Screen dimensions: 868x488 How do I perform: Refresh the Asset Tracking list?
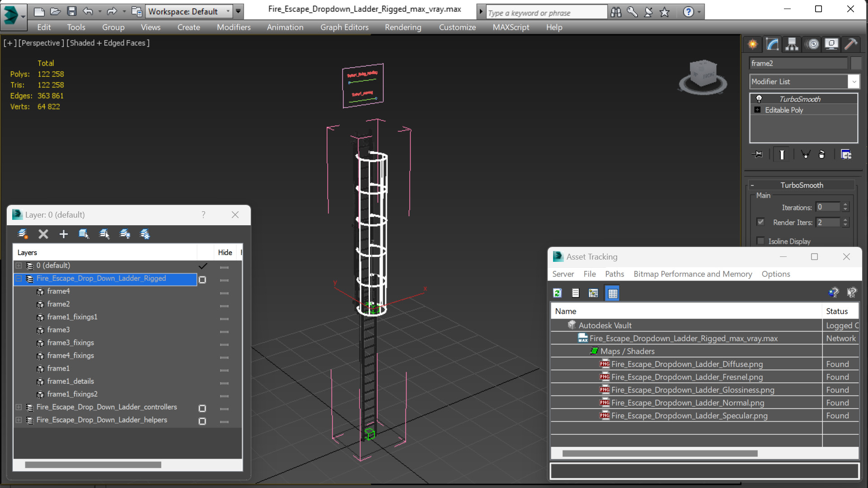point(557,293)
